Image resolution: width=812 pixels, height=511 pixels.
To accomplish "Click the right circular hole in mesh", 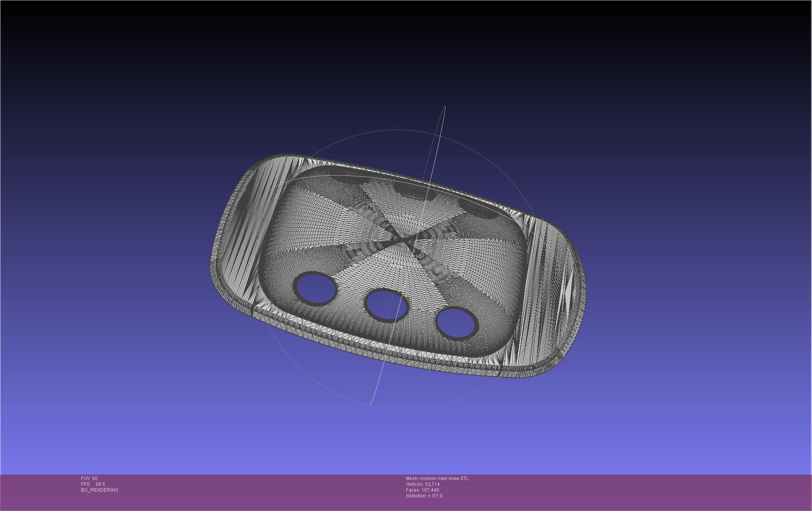I will (x=456, y=322).
